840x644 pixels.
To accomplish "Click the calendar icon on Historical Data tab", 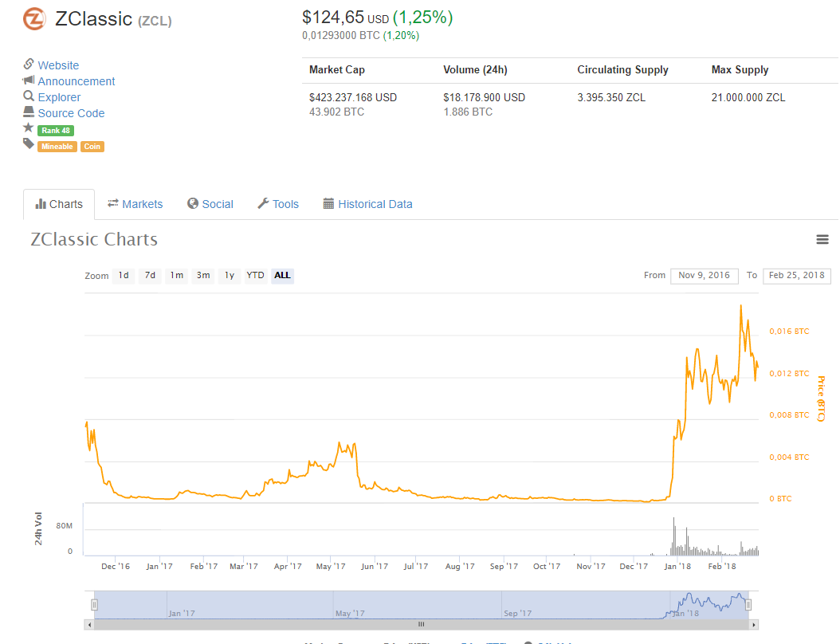I will (328, 203).
